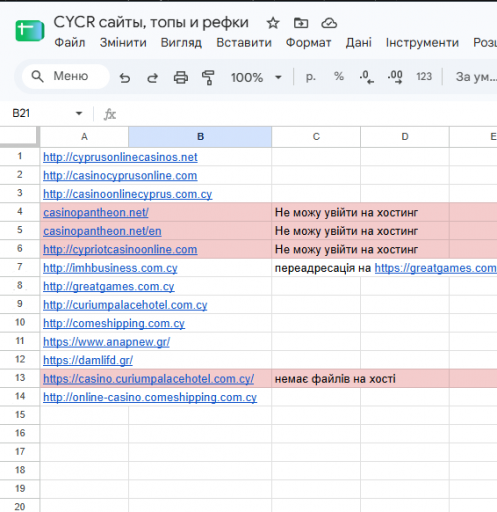The width and height of the screenshot is (497, 512).
Task: Decrease decimal places
Action: coord(366,77)
